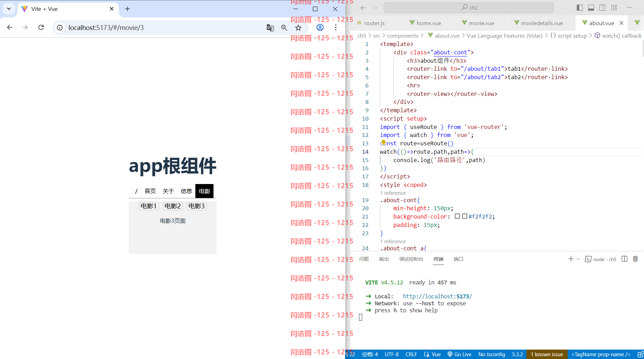The image size is (644, 359).
Task: Toggle the bottom panel layout icon
Action: click(x=591, y=8)
